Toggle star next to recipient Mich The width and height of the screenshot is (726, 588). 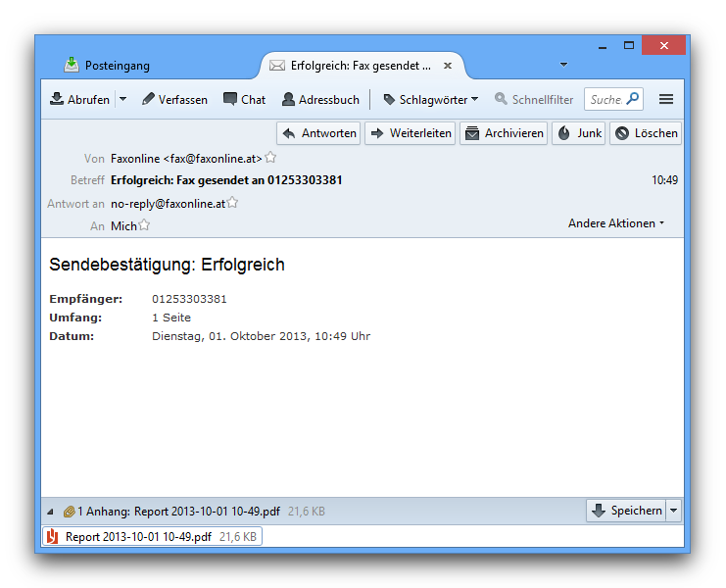(x=144, y=225)
